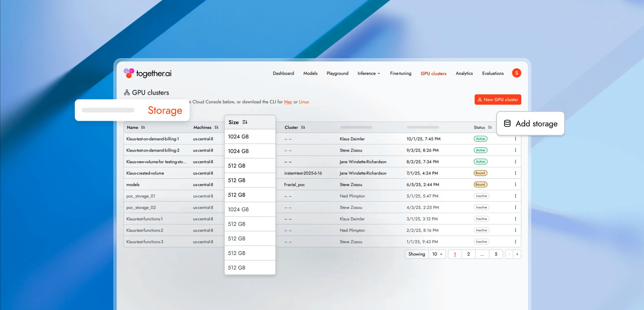Image resolution: width=644 pixels, height=310 pixels.
Task: Click the together.ai logo
Action: click(x=147, y=73)
